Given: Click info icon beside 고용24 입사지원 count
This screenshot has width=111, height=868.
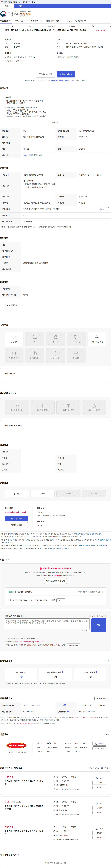Looking at the screenshot, I should [x=96, y=672].
